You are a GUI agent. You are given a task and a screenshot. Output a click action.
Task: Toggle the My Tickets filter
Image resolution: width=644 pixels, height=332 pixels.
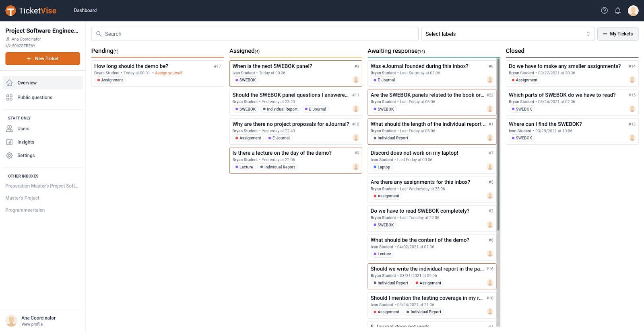coord(617,34)
